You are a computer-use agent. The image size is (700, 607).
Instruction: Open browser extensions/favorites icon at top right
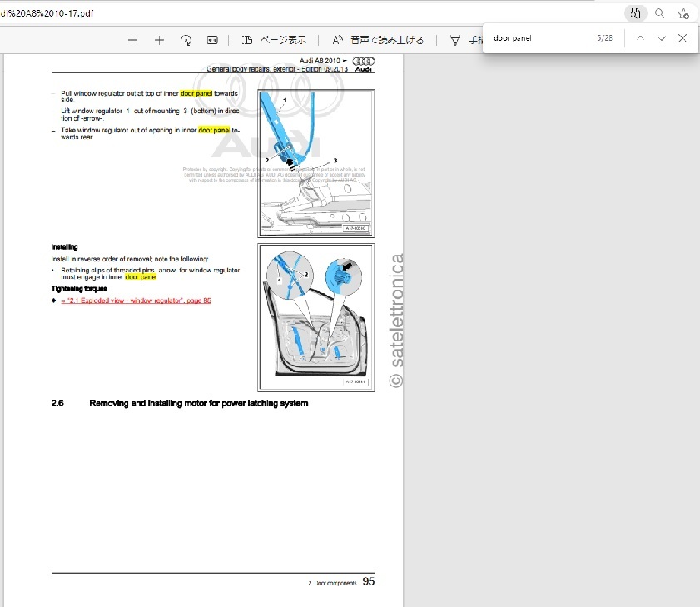click(683, 13)
